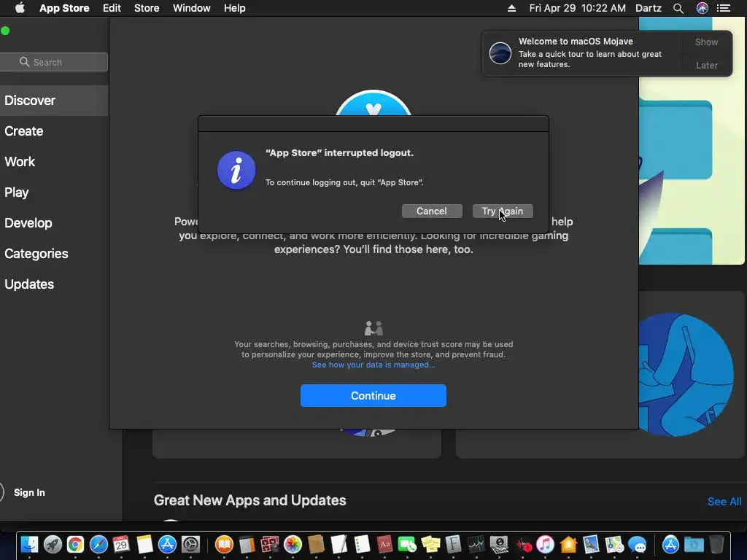Open Google Chrome from the dock
Viewport: 747px width, 560px height.
click(75, 544)
